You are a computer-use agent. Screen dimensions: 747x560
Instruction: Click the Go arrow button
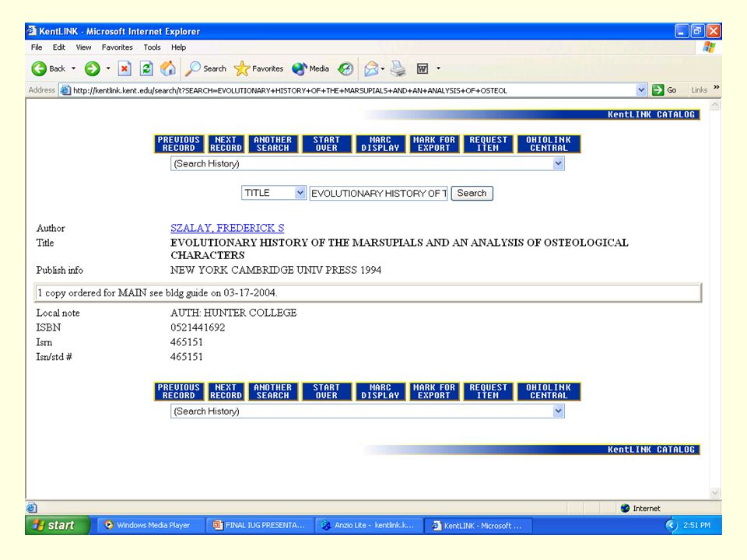coord(665,90)
